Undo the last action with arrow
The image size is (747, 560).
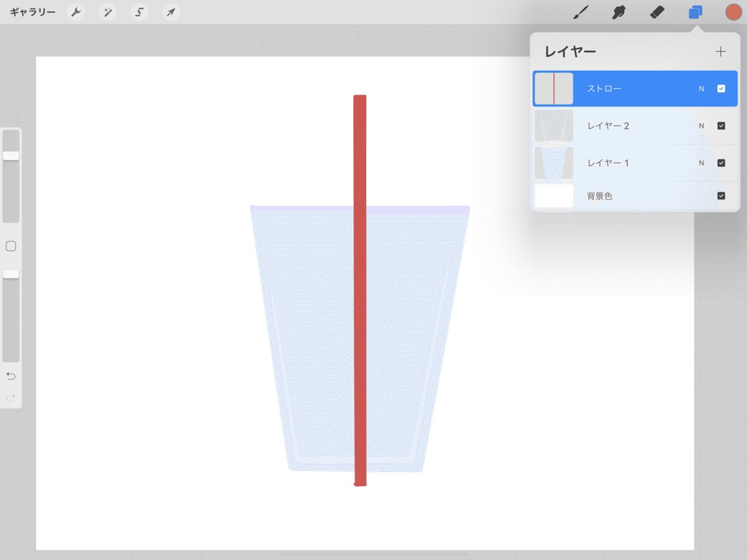coord(11,376)
